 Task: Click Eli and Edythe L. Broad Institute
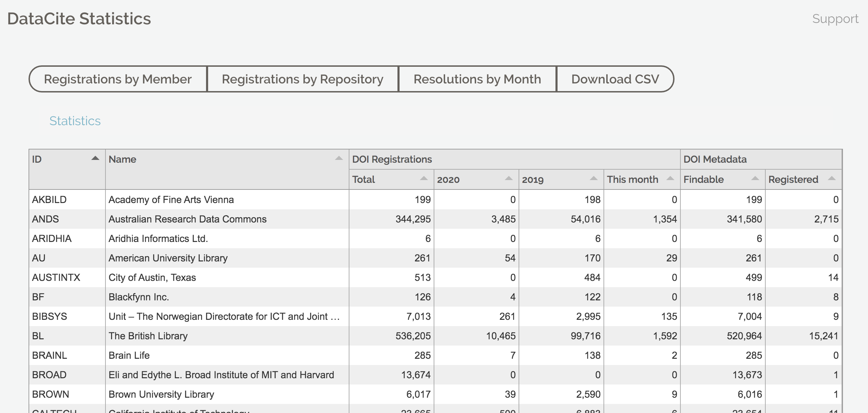[x=221, y=375]
